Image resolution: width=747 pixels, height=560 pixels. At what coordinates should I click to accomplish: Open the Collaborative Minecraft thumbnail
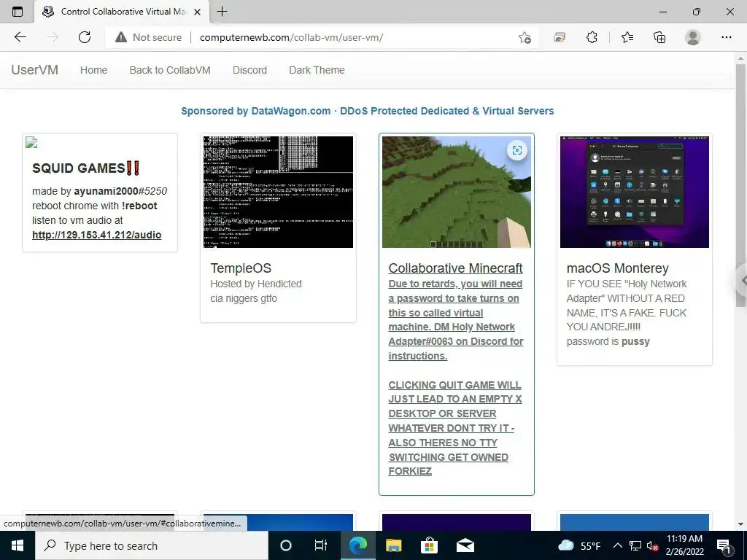[x=457, y=192]
